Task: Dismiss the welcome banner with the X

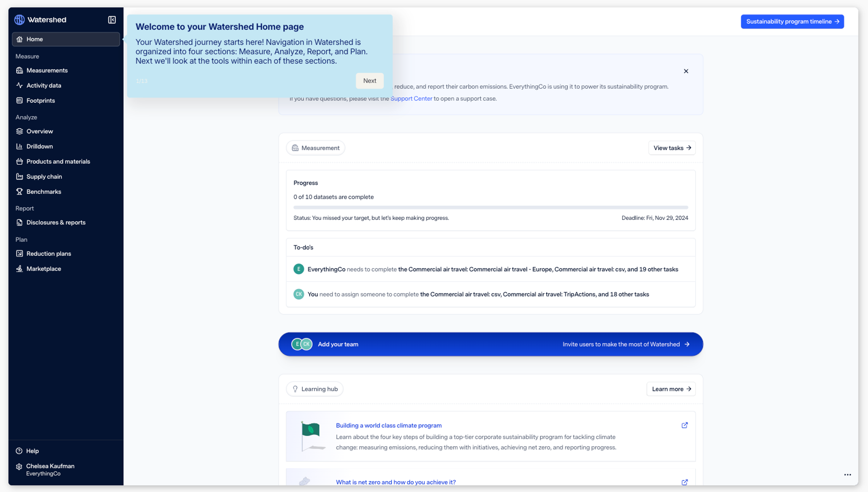Action: [686, 71]
